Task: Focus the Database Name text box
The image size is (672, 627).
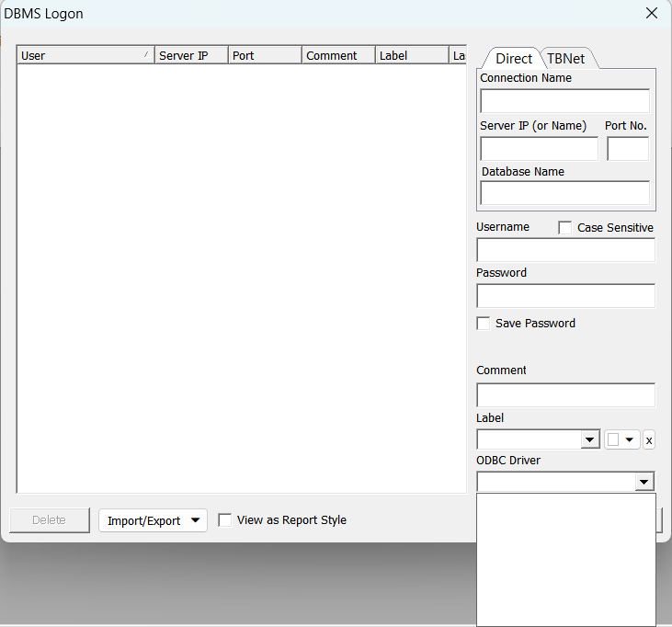Action: tap(564, 193)
